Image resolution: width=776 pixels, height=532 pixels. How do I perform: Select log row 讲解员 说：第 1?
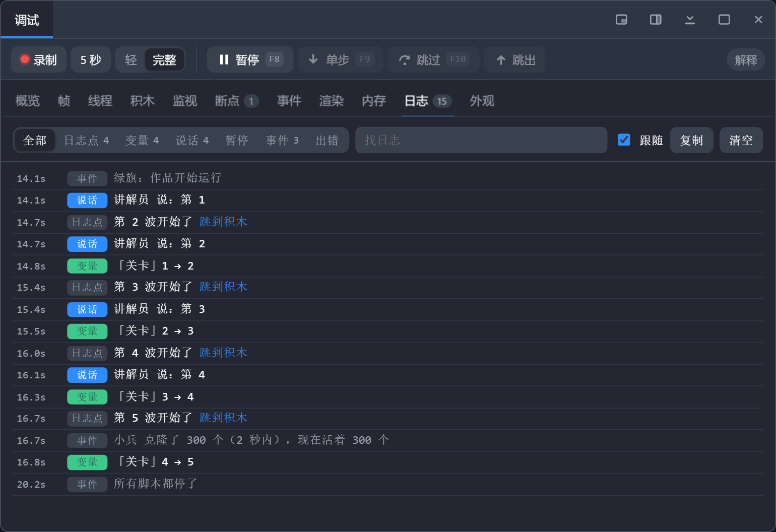[388, 200]
